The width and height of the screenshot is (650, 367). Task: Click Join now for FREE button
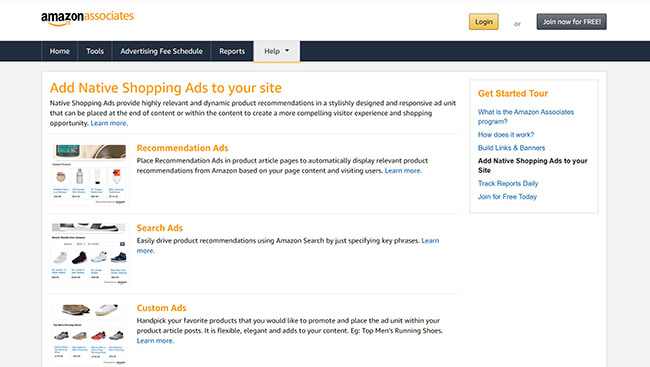(571, 22)
